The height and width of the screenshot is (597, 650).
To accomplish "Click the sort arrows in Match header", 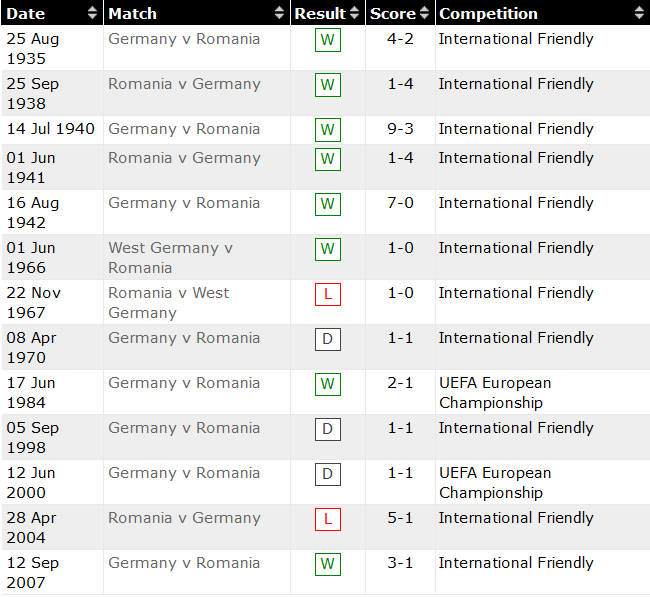I will tap(279, 13).
